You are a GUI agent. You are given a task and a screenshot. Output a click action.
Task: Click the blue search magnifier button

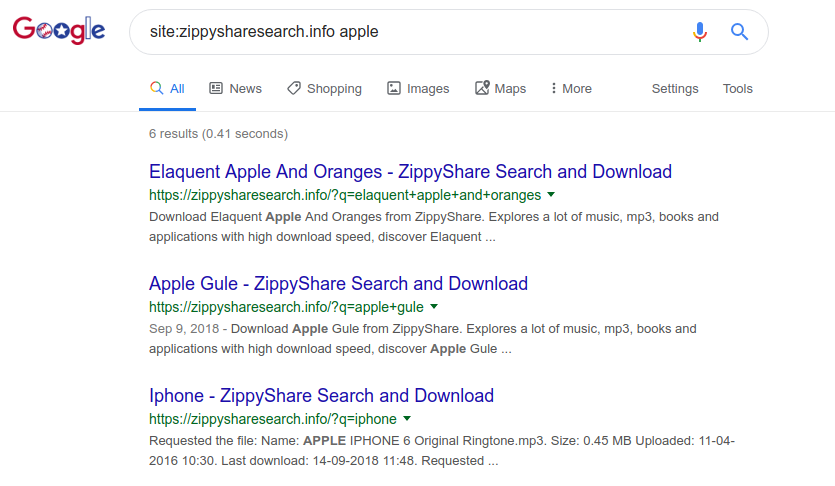pos(739,32)
